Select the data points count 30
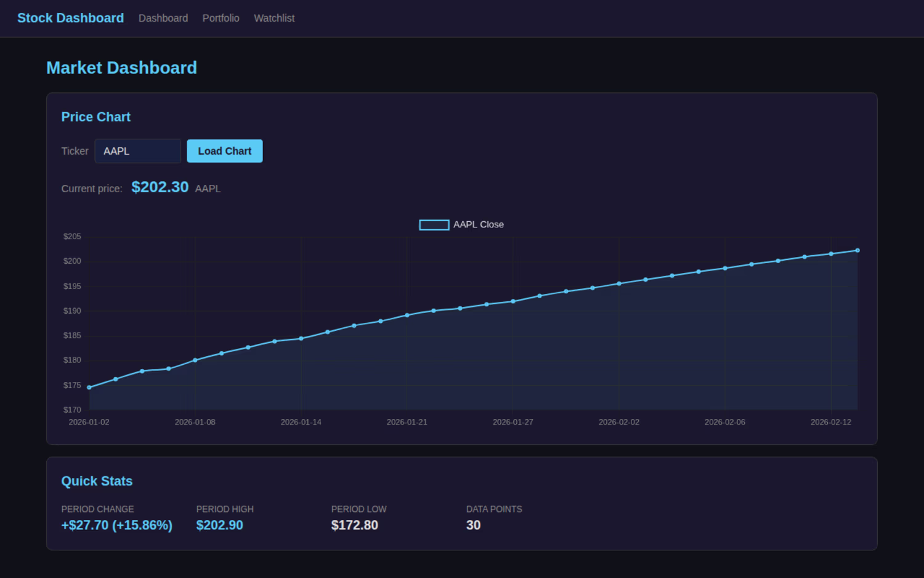Screen dimensions: 924x578 [x=473, y=526]
